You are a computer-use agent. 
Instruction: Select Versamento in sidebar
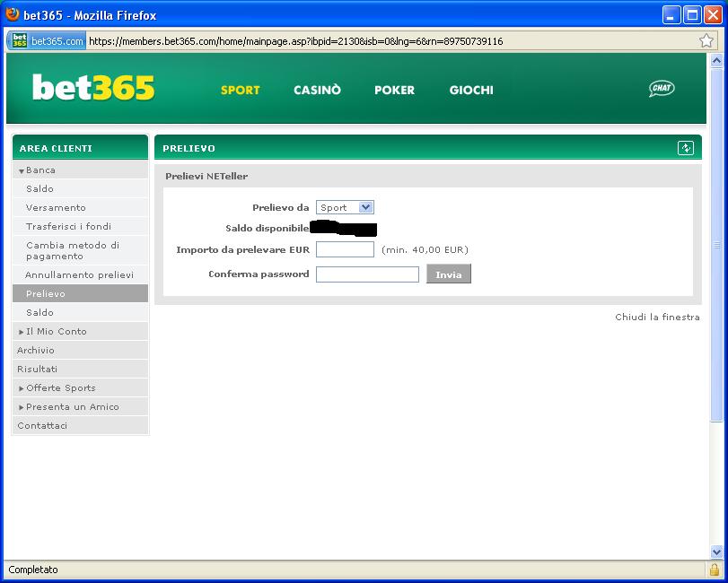80,208
